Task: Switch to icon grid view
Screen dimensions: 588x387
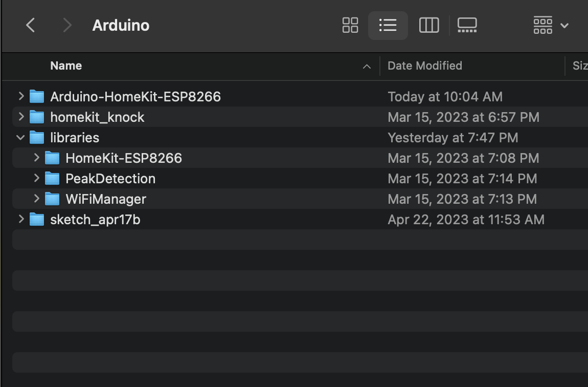Action: (x=350, y=25)
